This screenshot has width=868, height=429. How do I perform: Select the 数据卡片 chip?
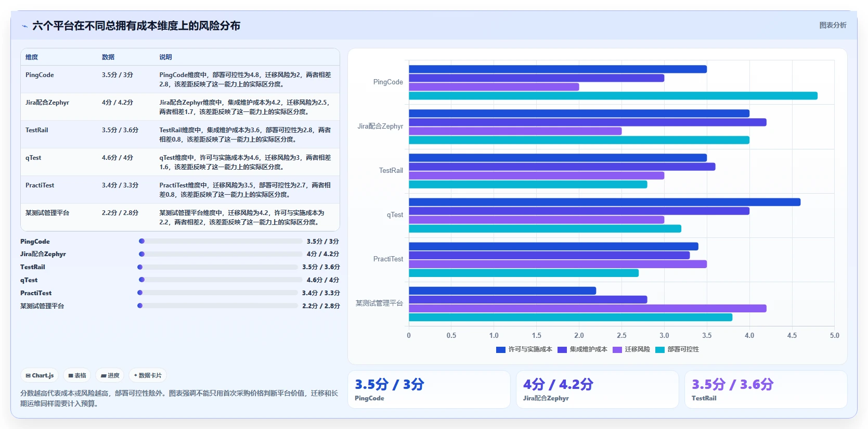pos(148,375)
